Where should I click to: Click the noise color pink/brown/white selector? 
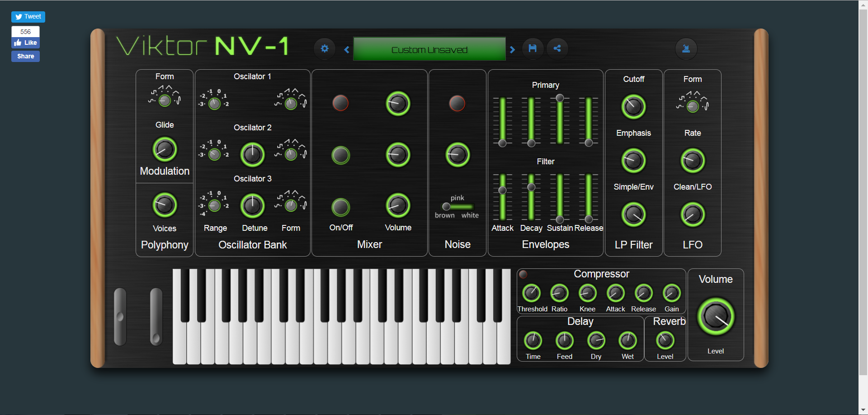[457, 206]
